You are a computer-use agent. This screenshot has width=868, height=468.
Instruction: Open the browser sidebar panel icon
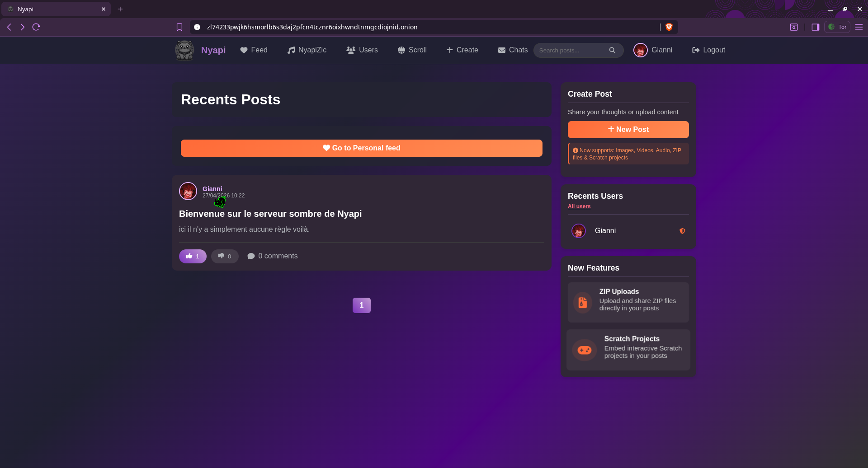pos(816,27)
